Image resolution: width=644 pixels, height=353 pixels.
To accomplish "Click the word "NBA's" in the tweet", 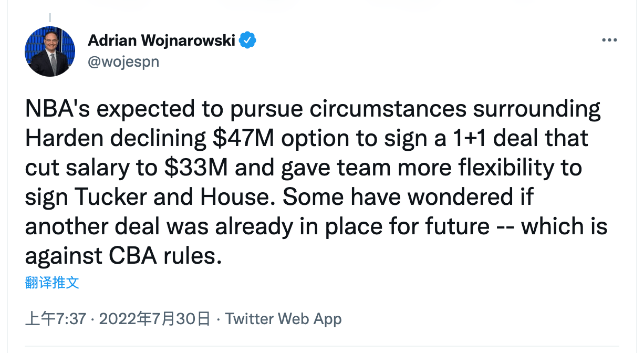I will pos(57,109).
